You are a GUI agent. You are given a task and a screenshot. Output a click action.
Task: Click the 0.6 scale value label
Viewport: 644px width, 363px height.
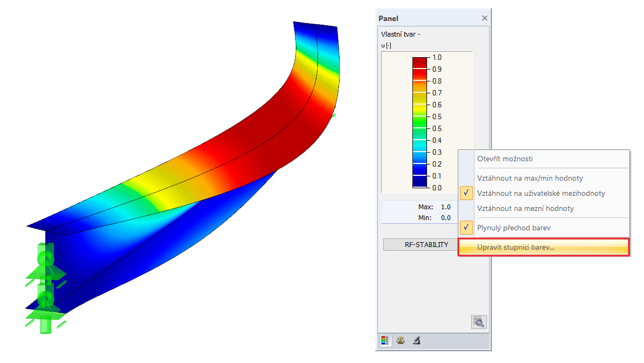pyautogui.click(x=437, y=105)
